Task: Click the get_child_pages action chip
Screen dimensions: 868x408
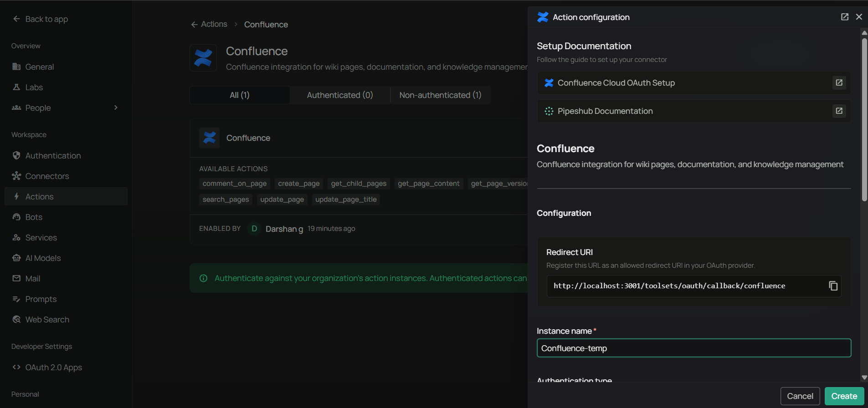Action: tap(359, 184)
